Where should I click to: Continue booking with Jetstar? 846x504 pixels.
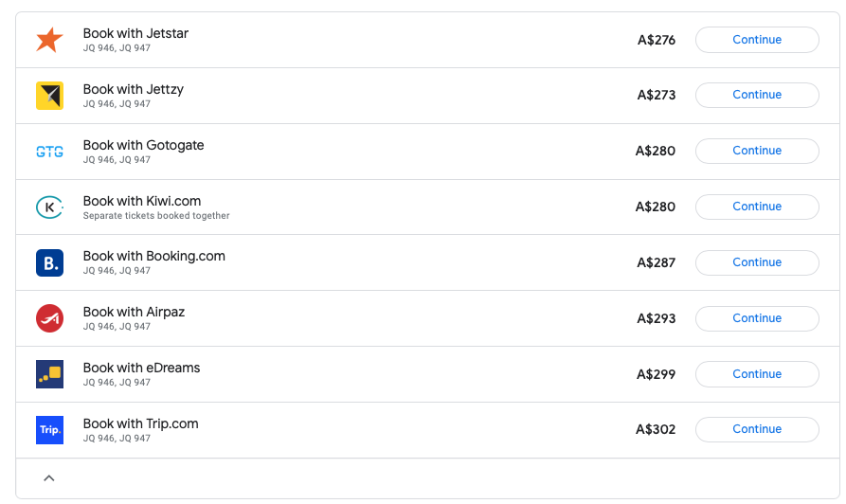(x=756, y=40)
